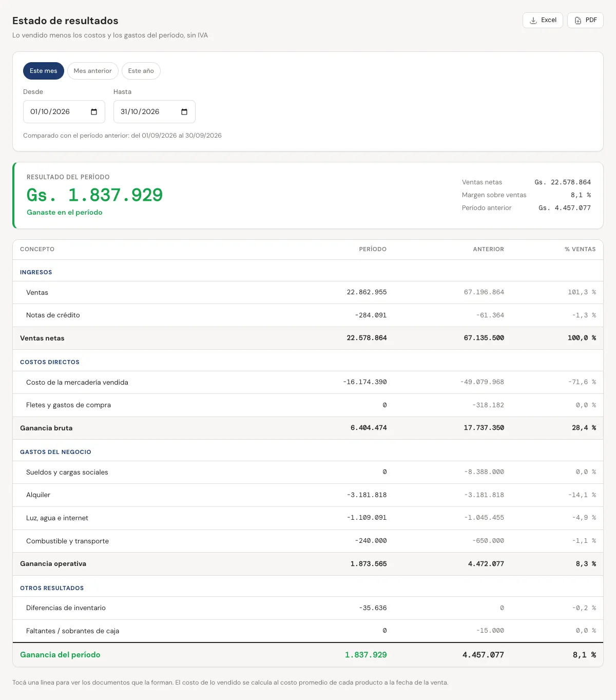This screenshot has width=616, height=700.
Task: Open the Notas de crédito row
Action: coord(308,315)
